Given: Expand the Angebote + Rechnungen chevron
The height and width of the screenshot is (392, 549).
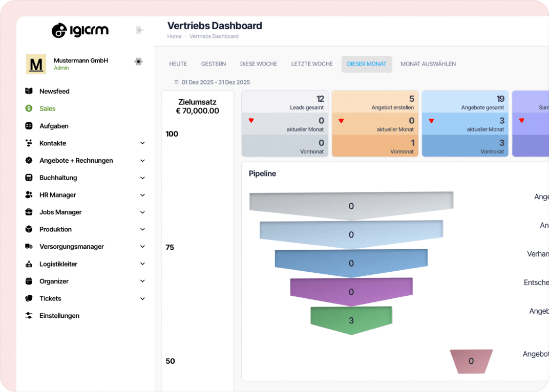Looking at the screenshot, I should point(142,161).
